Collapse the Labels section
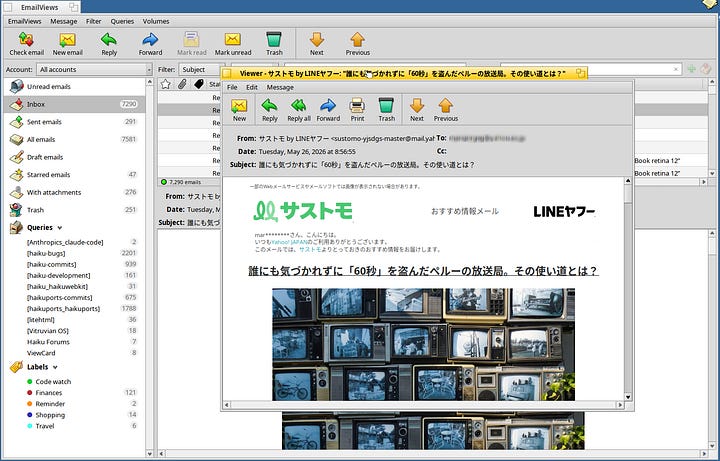Screen dimensions: 720x461 pos(55,367)
